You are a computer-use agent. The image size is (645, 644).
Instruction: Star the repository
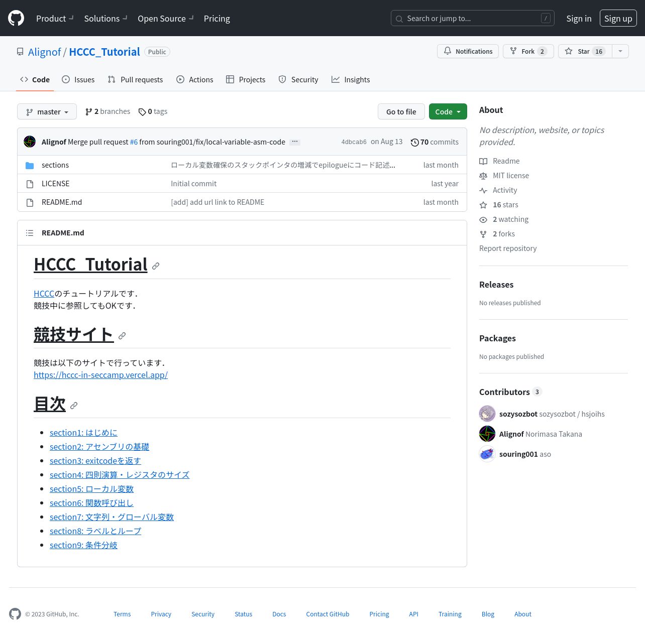pos(585,51)
